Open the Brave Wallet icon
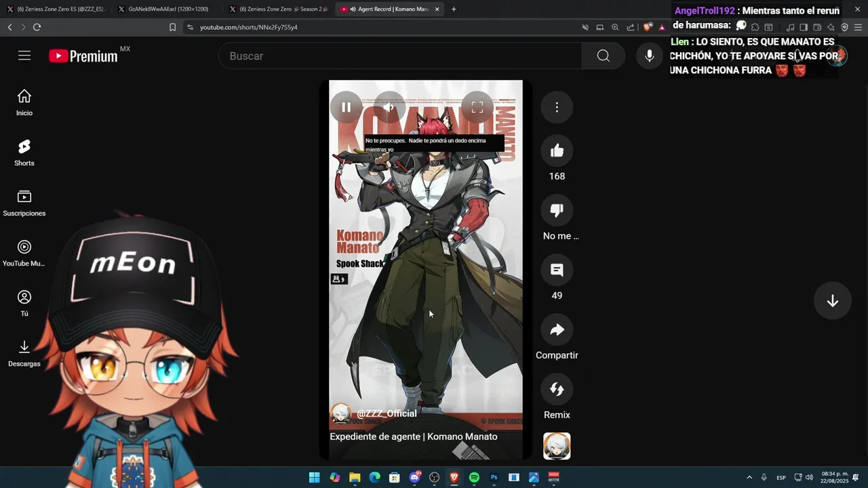Image resolution: width=868 pixels, height=488 pixels. (817, 27)
